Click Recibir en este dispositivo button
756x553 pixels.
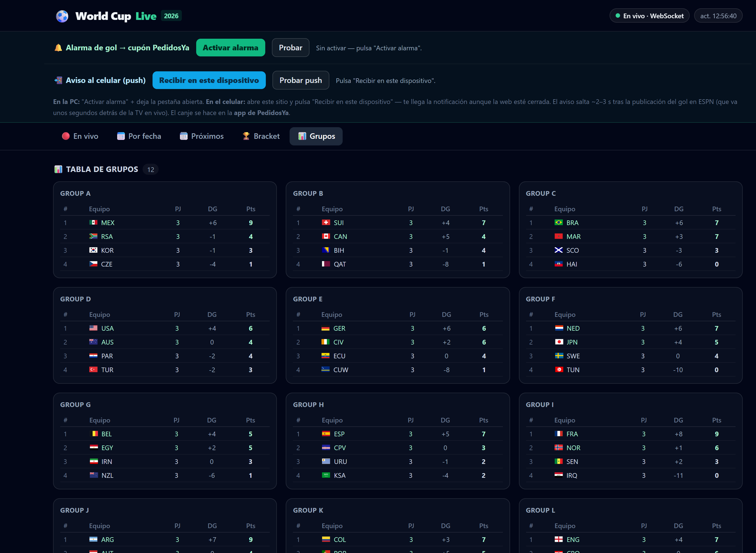209,80
